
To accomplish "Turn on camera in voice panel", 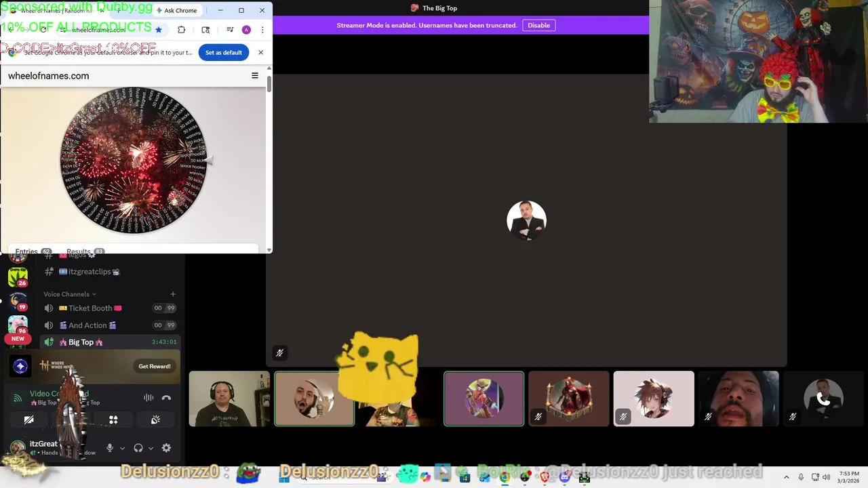I will point(29,420).
